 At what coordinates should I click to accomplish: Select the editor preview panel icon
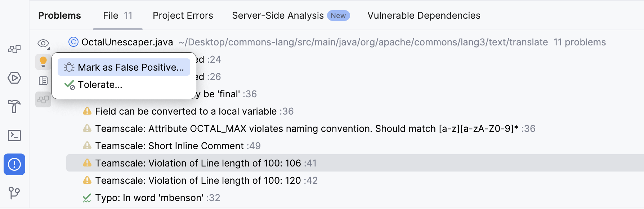coord(43,80)
